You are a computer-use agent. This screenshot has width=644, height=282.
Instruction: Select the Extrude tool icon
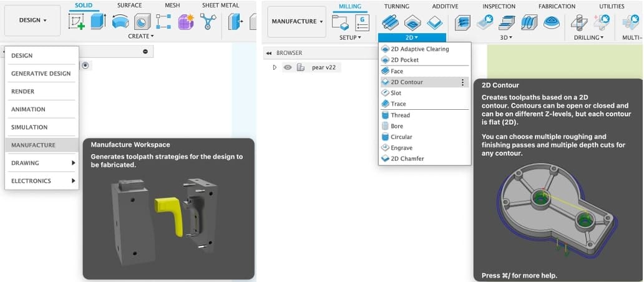(x=98, y=21)
